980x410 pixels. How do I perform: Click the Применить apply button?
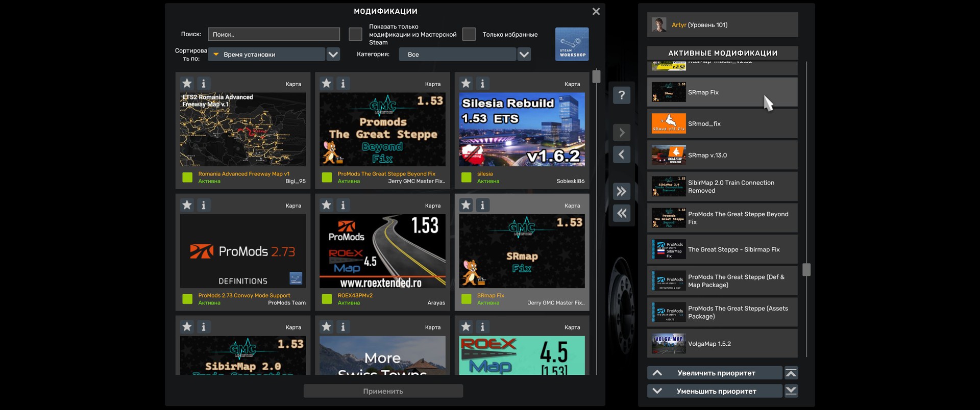pos(383,391)
